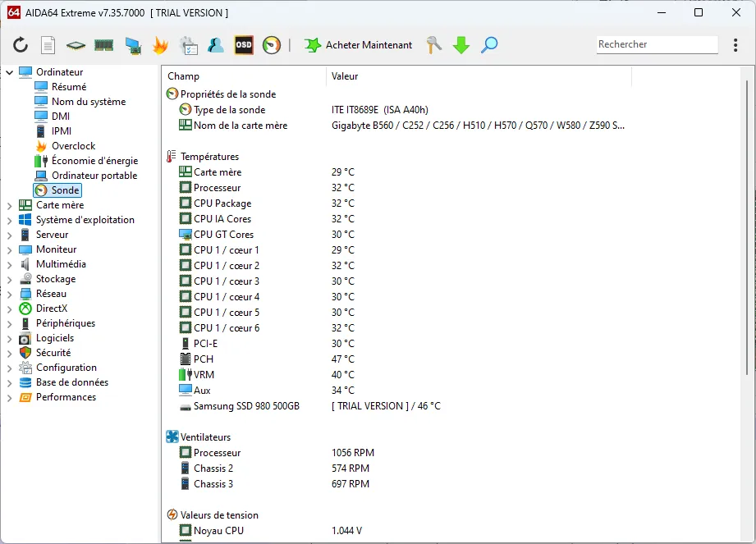Open the user contact toolbar icon
The width and height of the screenshot is (756, 544).
216,45
